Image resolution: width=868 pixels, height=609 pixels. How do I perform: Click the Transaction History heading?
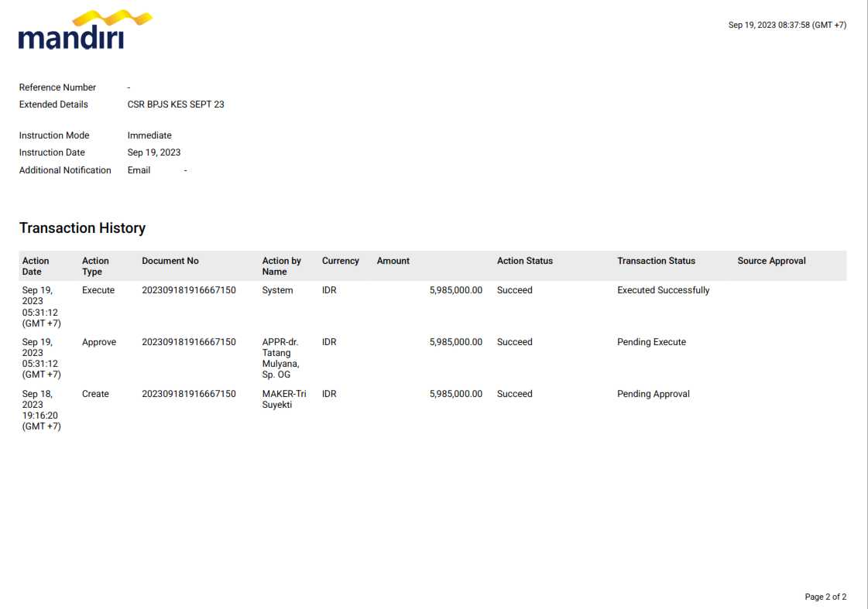[82, 228]
